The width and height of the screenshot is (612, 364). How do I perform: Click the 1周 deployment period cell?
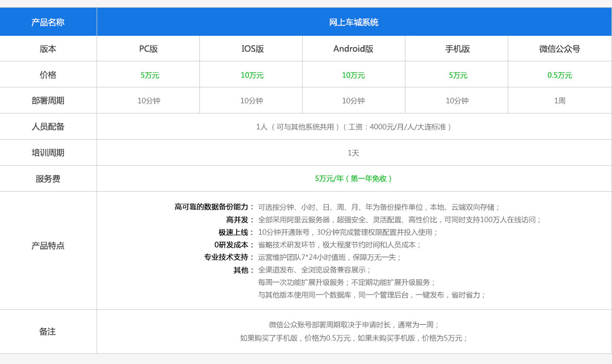click(559, 101)
